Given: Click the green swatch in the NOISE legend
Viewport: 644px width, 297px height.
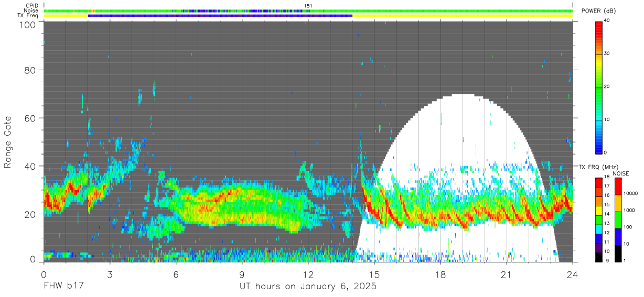Looking at the screenshot, I should pyautogui.click(x=617, y=219).
